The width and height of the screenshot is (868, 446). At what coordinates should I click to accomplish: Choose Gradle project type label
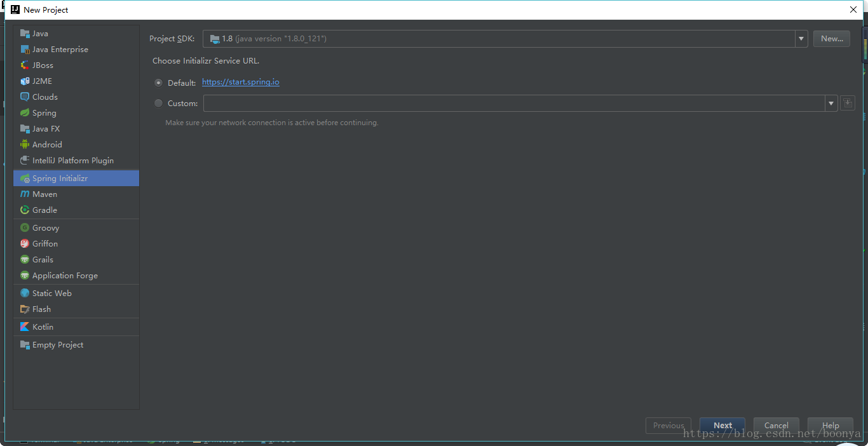pos(44,210)
